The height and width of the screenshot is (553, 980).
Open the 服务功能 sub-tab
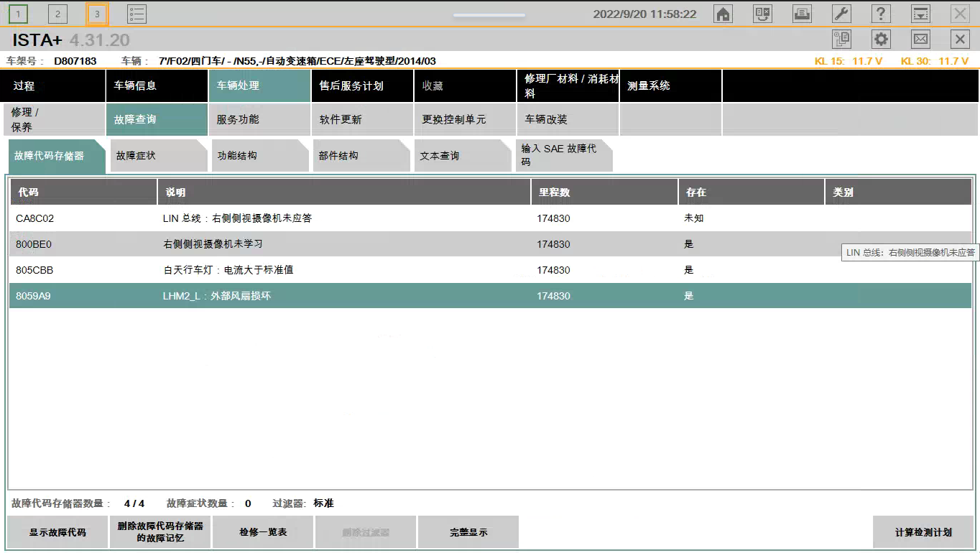[x=259, y=119]
